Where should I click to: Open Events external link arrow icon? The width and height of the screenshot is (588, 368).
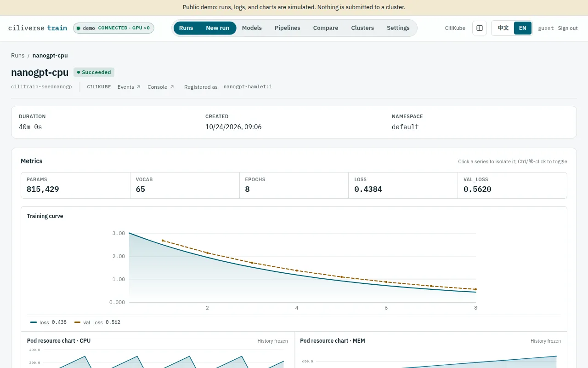click(138, 87)
